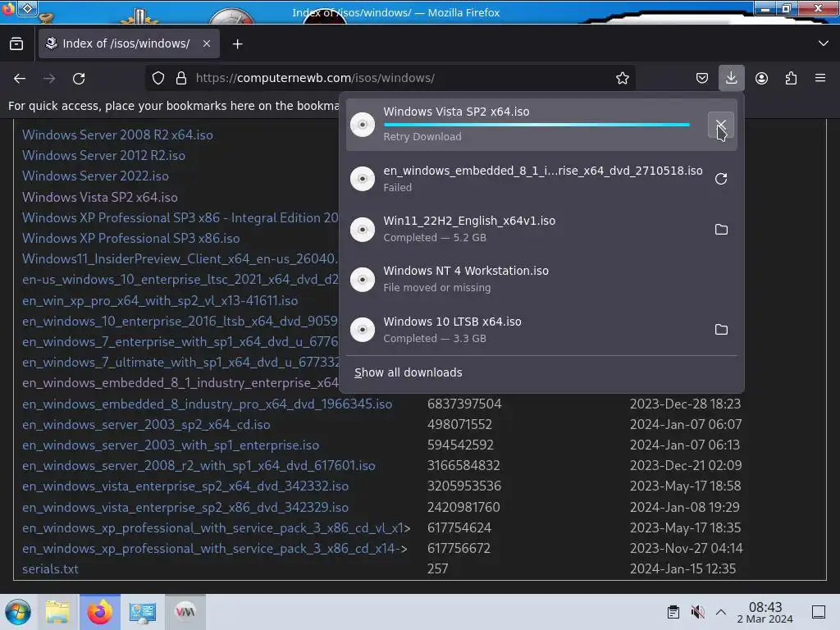Click file size 6837397504
The image size is (840, 630).
(464, 404)
